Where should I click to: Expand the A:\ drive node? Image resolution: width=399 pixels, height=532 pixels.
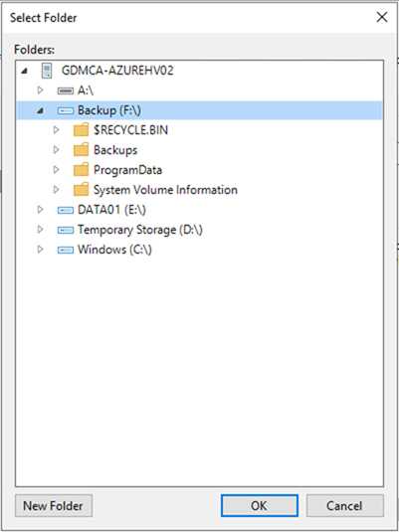click(40, 90)
